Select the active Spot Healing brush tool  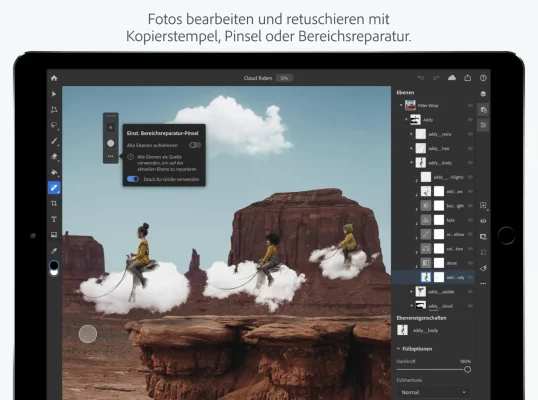54,188
